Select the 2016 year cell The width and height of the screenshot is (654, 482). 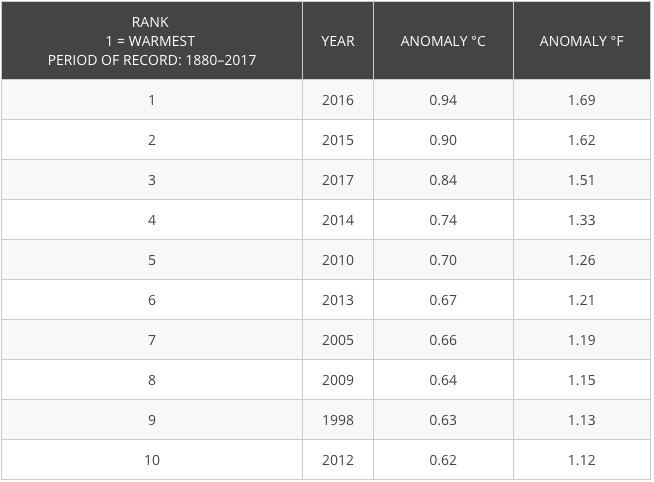[338, 100]
